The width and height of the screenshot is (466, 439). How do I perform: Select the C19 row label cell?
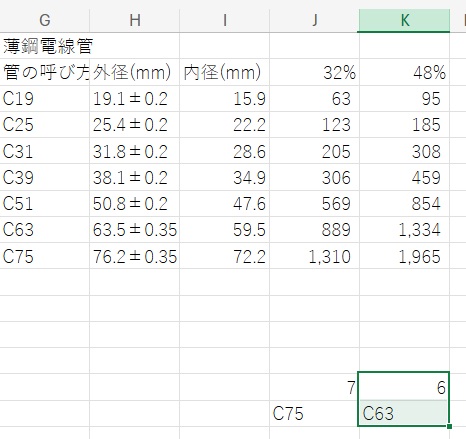[x=45, y=98]
